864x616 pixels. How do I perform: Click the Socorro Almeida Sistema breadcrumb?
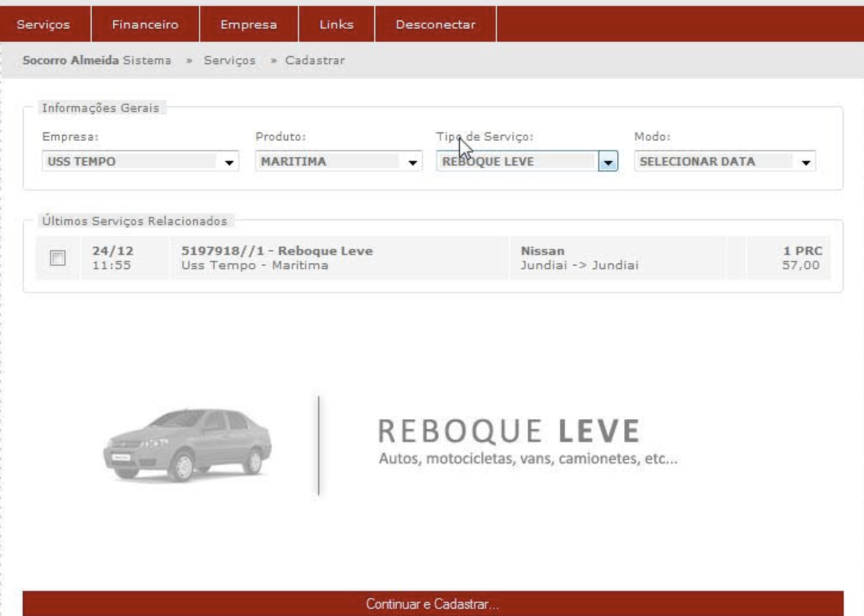[x=97, y=60]
